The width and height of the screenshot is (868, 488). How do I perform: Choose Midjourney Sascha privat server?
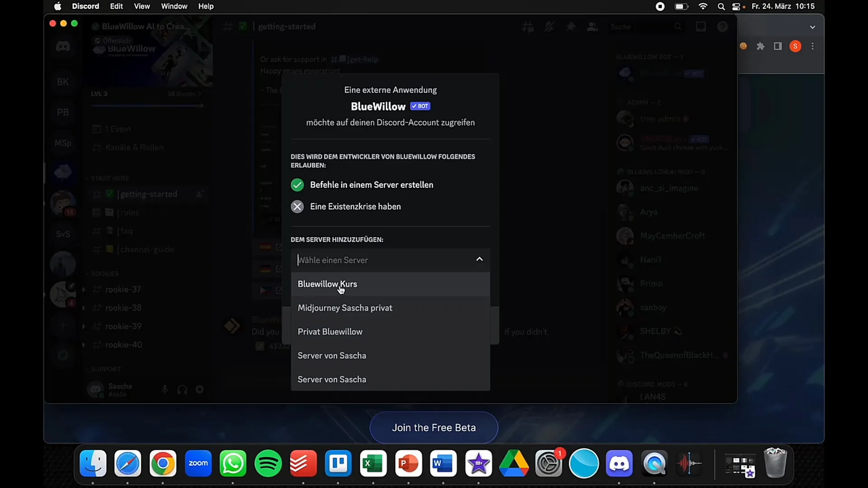click(390, 308)
